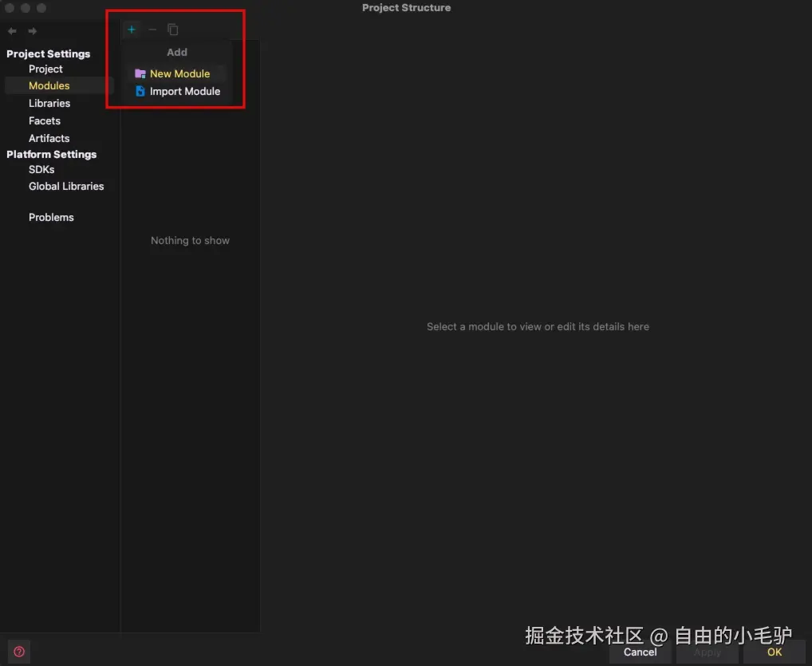Open the Facets section
Image resolution: width=812 pixels, height=666 pixels.
[45, 120]
